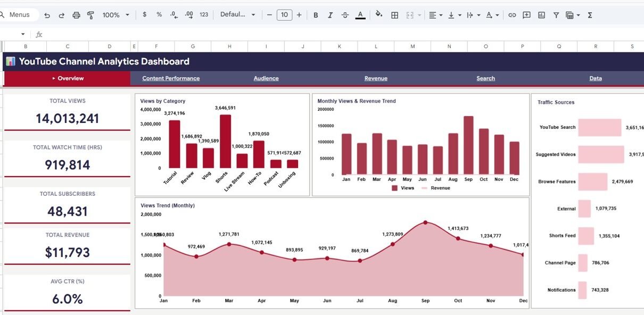Click the Format as currency button
Image resolution: width=644 pixels, height=315 pixels.
tap(145, 15)
